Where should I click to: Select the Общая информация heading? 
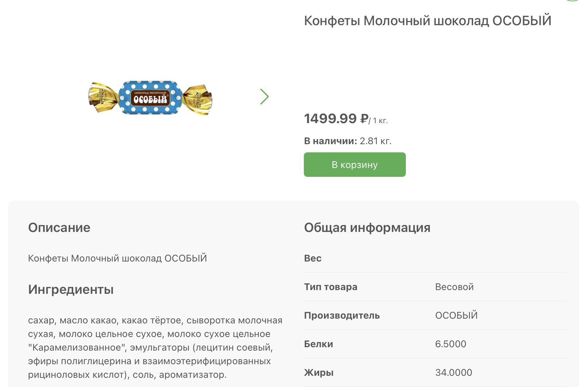tap(367, 228)
